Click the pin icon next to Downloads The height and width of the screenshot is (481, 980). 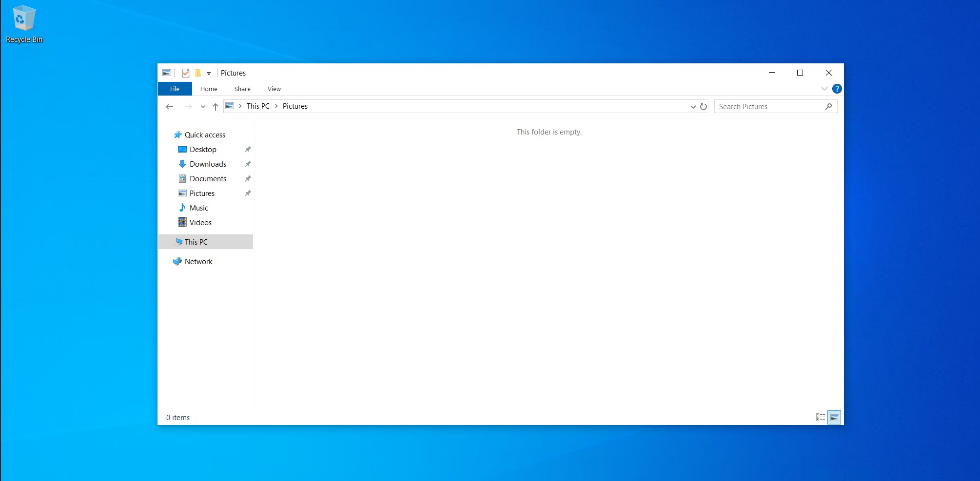(248, 164)
